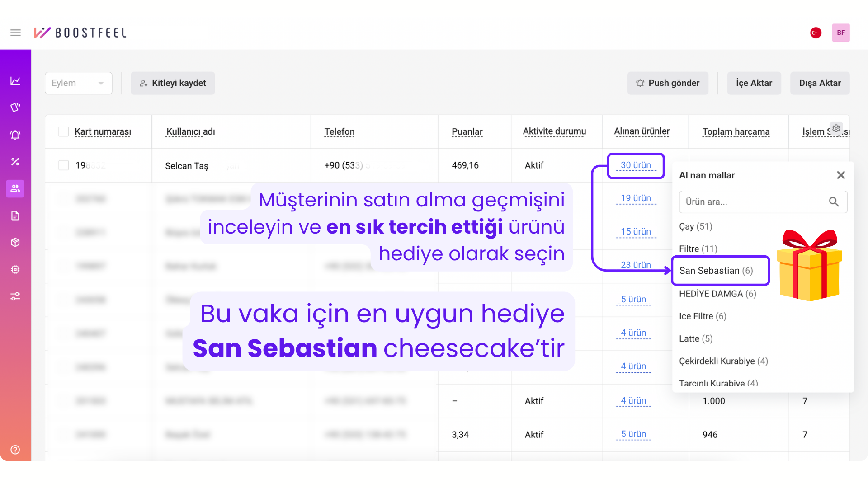Check the checkbox on Selcan Taş's row
The height and width of the screenshot is (488, 868).
[63, 165]
